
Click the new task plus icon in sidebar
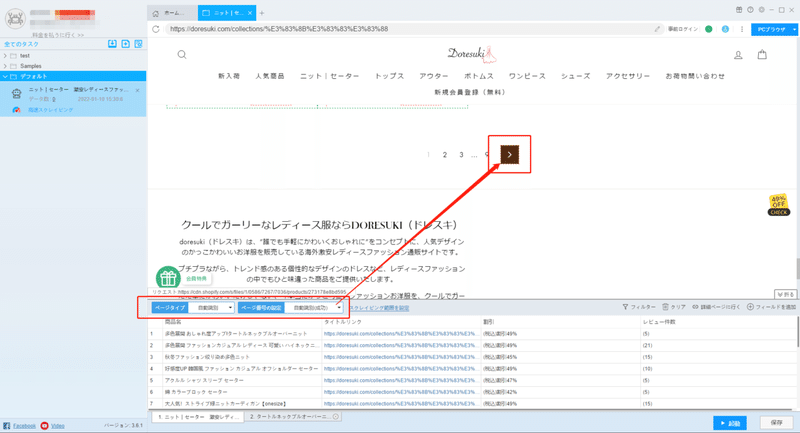[126, 44]
